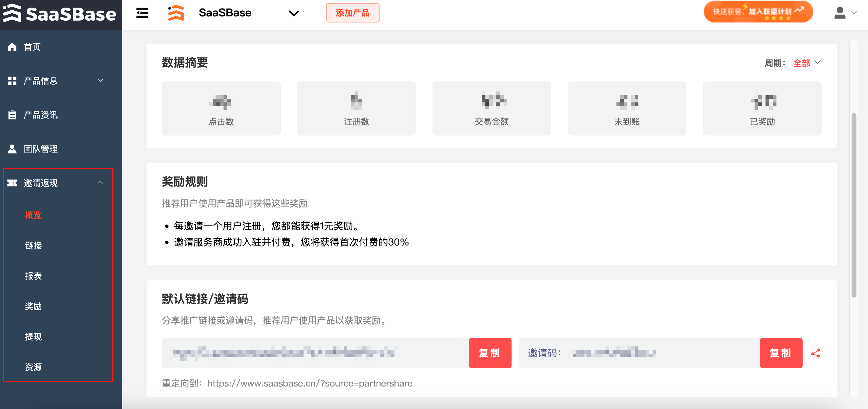The width and height of the screenshot is (868, 409).
Task: Click the 添加产品 button
Action: pos(352,13)
